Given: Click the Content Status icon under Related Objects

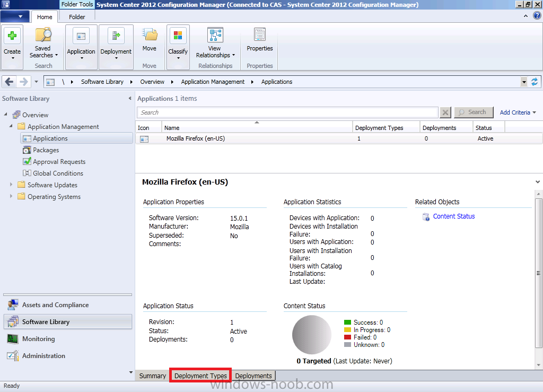Looking at the screenshot, I should point(426,217).
